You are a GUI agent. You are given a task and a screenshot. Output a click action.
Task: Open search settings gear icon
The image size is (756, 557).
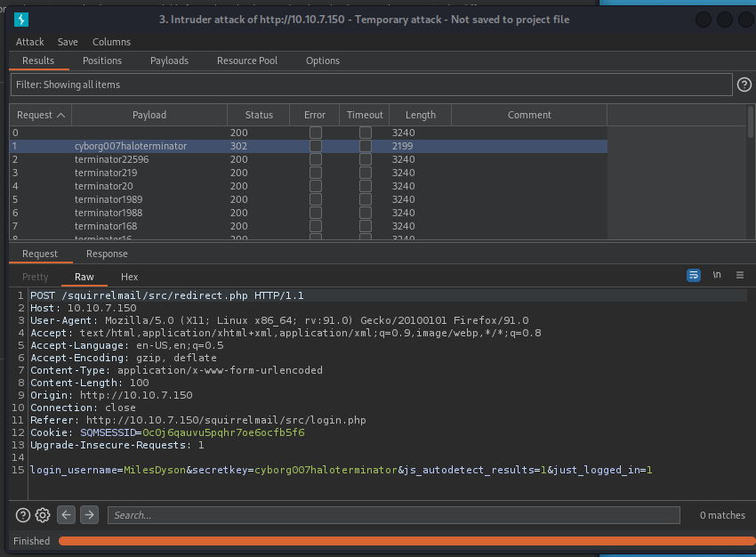(43, 515)
